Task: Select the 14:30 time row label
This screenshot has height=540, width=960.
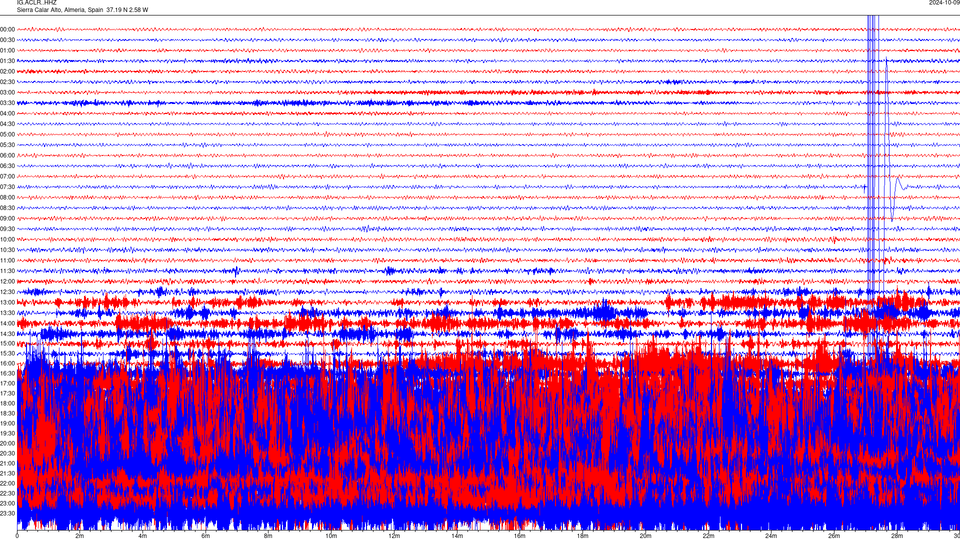Action: pos(7,334)
